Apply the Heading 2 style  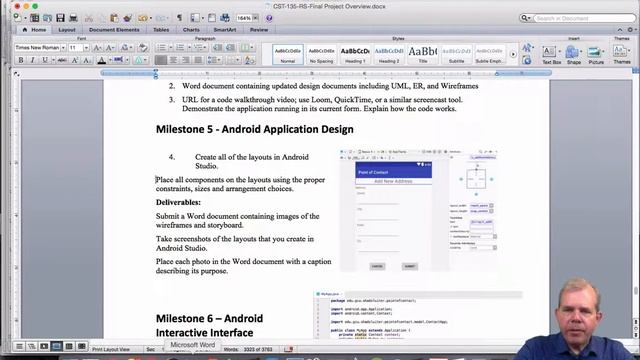click(389, 55)
